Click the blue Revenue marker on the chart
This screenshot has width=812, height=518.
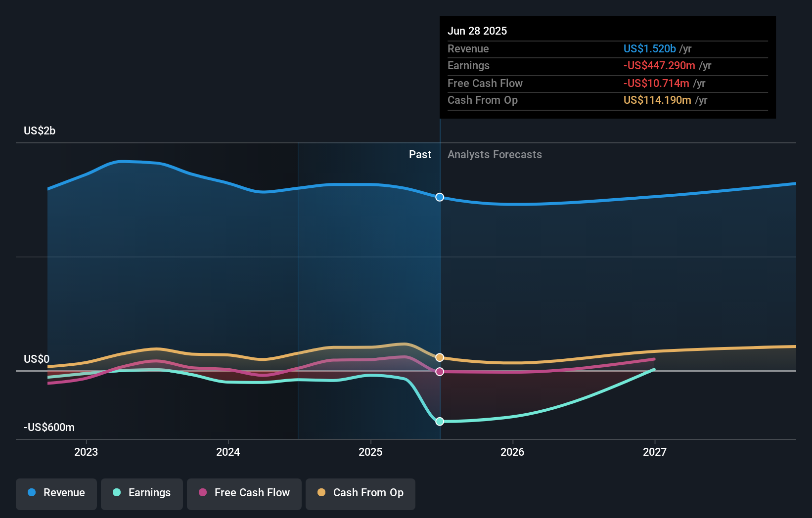(x=439, y=197)
